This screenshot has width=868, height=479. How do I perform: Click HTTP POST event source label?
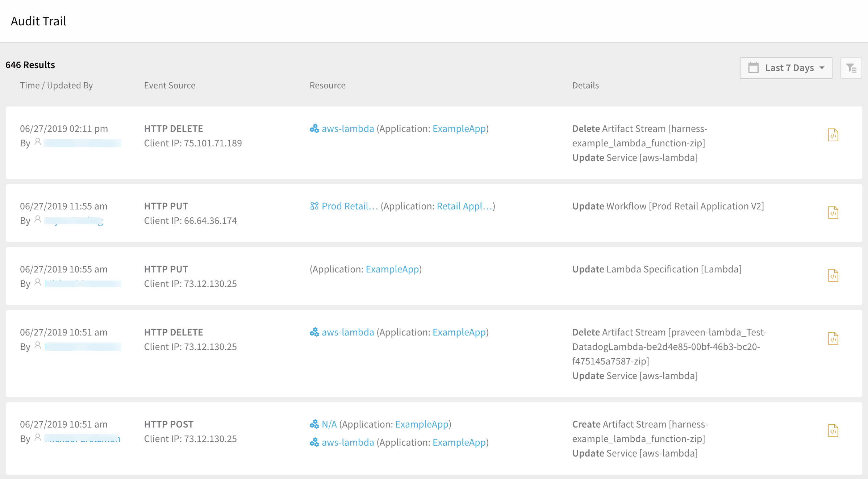169,424
